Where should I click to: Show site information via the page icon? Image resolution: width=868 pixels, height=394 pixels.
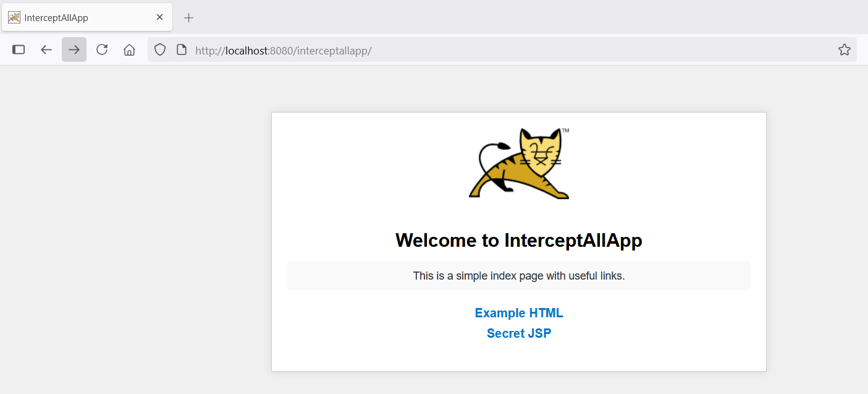182,49
